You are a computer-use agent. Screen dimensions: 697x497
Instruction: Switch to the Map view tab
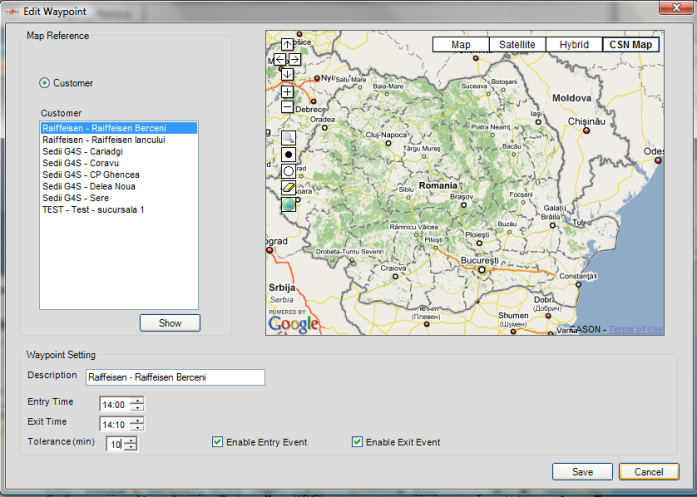[x=461, y=44]
